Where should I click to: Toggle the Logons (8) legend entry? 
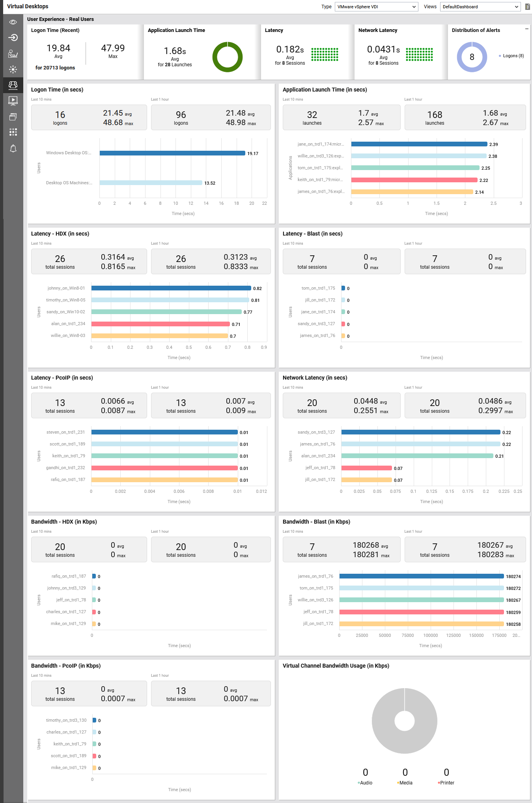tap(513, 56)
